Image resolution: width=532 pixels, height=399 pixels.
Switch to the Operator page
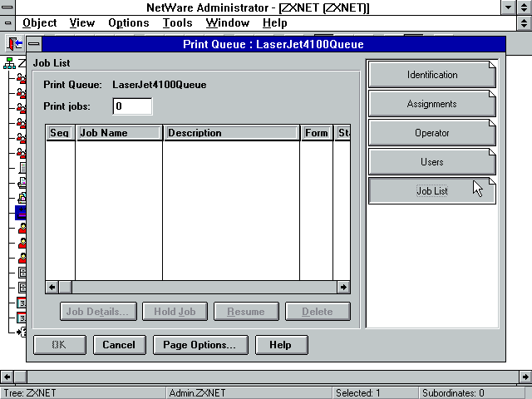[432, 133]
